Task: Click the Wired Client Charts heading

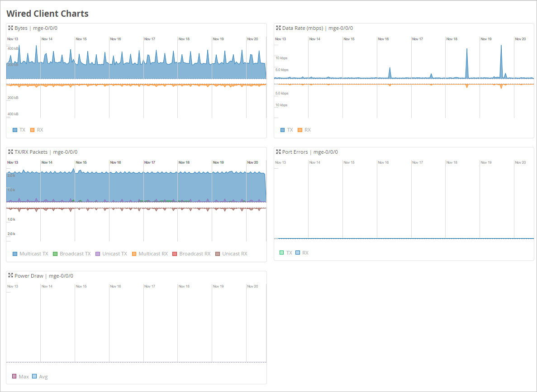Action: [x=48, y=14]
